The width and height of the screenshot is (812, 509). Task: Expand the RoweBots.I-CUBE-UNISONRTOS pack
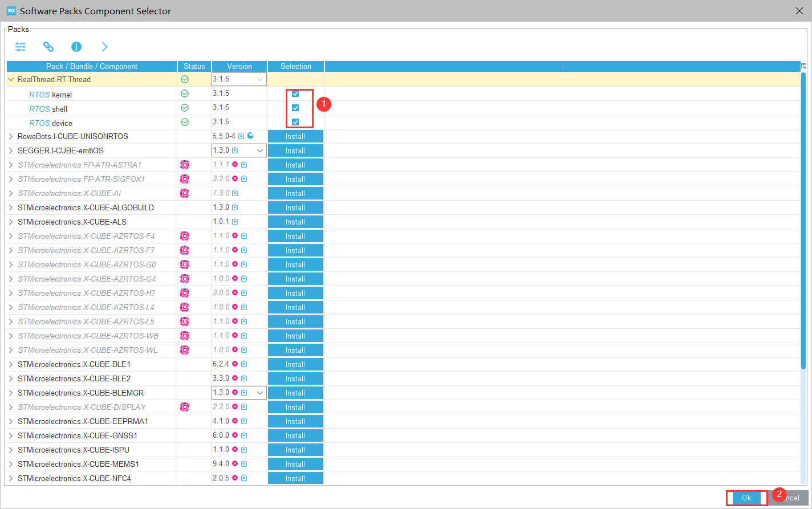click(11, 136)
